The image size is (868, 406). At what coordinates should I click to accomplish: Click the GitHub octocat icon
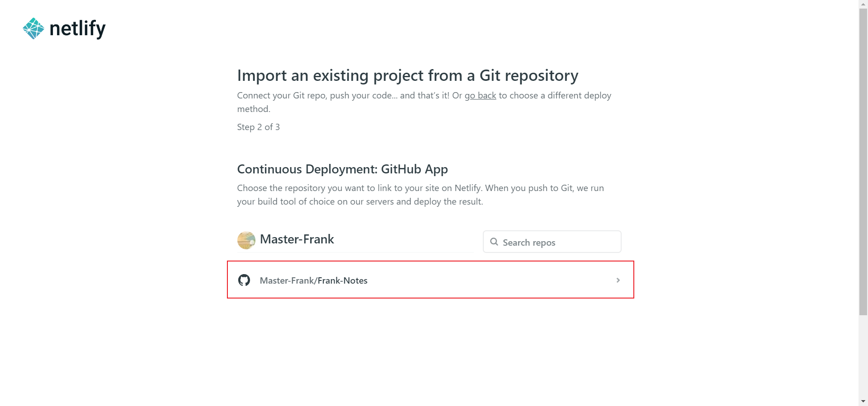point(244,280)
